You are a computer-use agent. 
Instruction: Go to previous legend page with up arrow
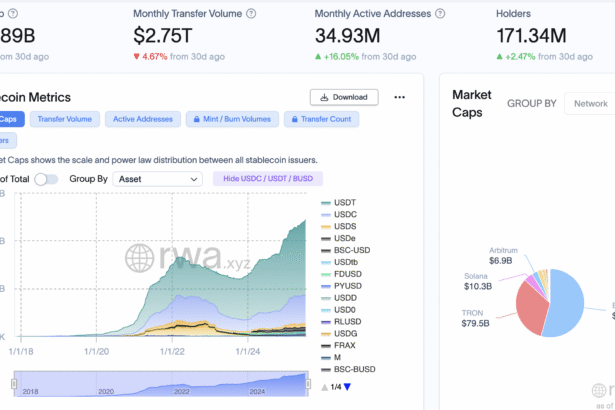pos(324,387)
